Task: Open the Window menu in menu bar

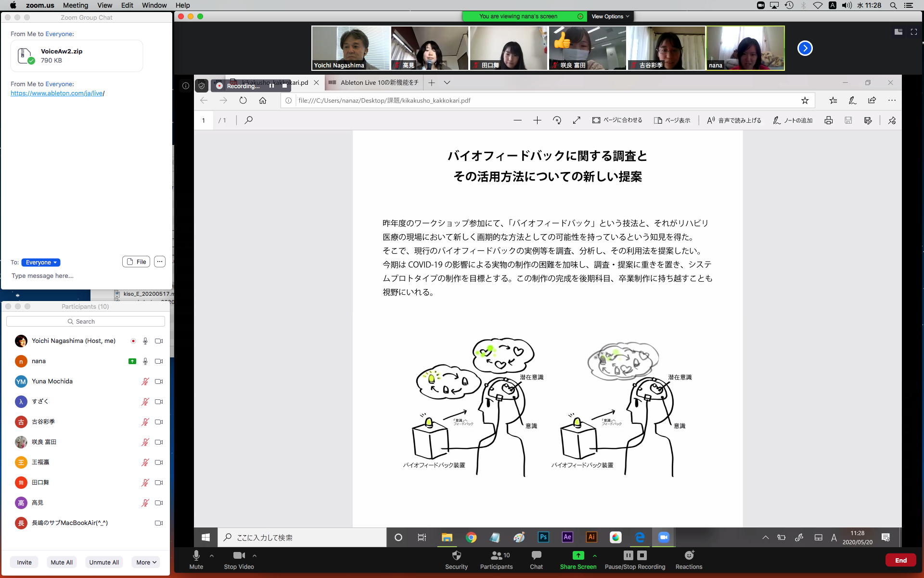Action: pyautogui.click(x=154, y=5)
